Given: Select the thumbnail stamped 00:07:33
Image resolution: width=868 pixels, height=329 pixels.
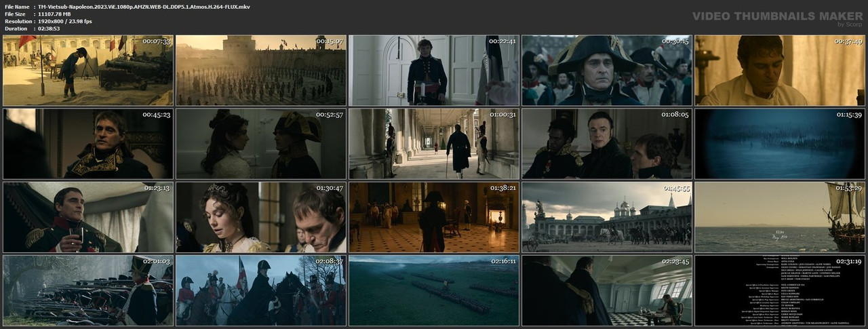Looking at the screenshot, I should pos(88,70).
